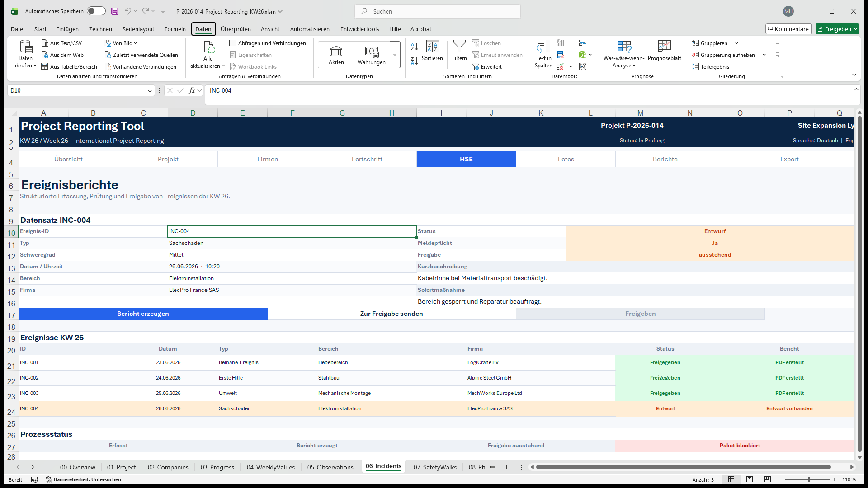Click Blitzvorschau flash fill icon
The image size is (868, 488).
[x=560, y=43]
